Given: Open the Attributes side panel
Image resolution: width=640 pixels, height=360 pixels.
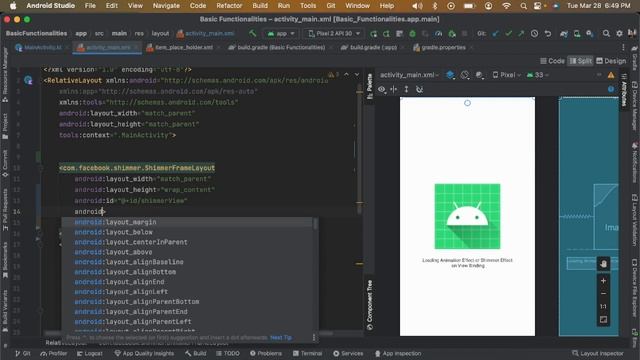Looking at the screenshot, I should pos(624,91).
